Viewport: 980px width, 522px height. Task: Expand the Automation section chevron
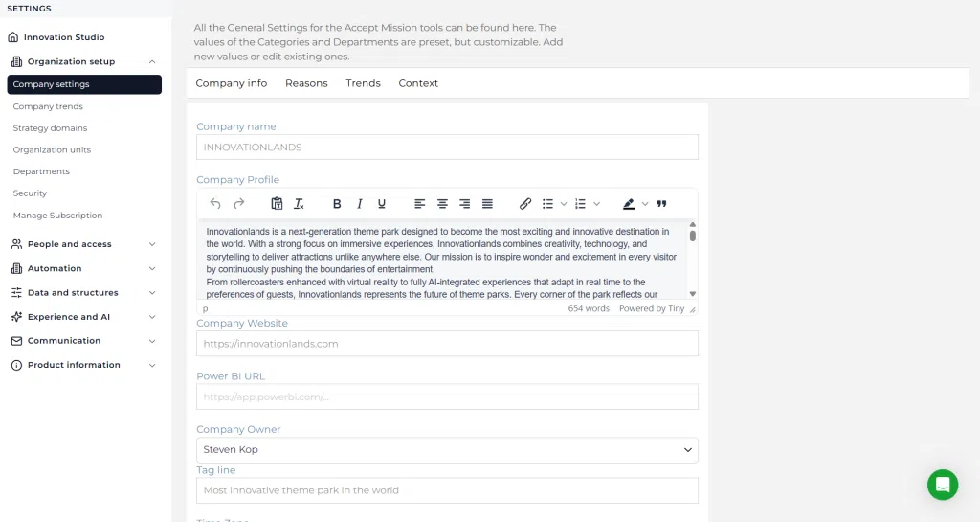click(152, 268)
